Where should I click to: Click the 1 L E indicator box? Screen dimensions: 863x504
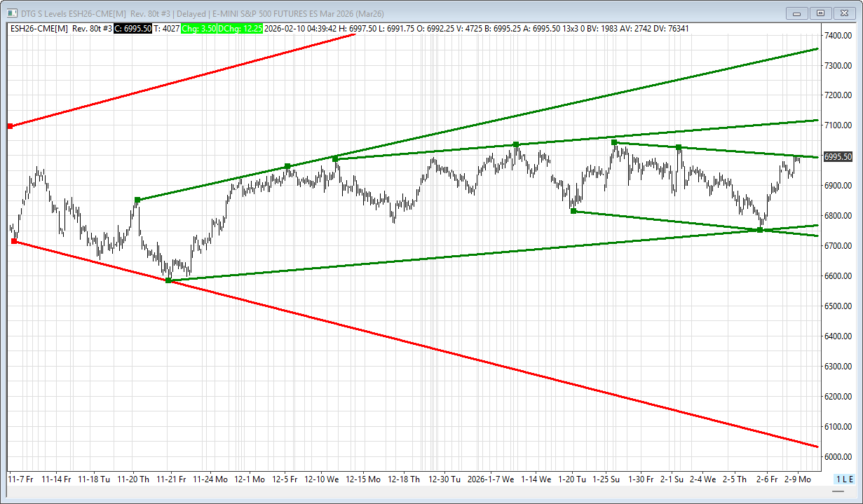[x=843, y=479]
